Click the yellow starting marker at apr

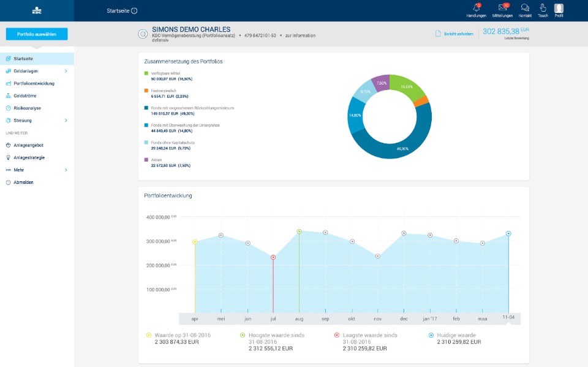195,242
